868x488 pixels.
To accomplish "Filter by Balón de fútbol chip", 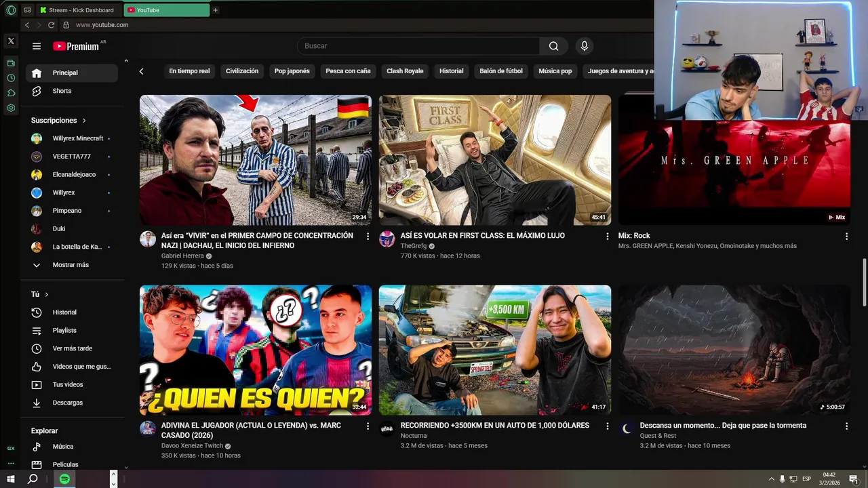I will tap(501, 71).
